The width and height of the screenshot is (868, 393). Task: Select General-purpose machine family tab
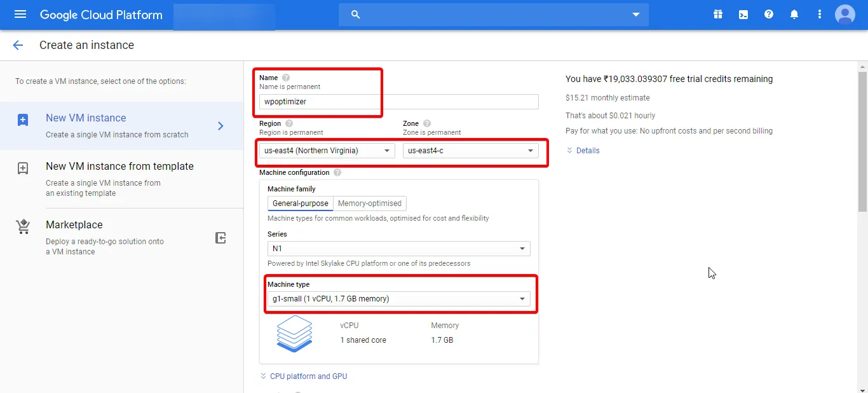[301, 203]
